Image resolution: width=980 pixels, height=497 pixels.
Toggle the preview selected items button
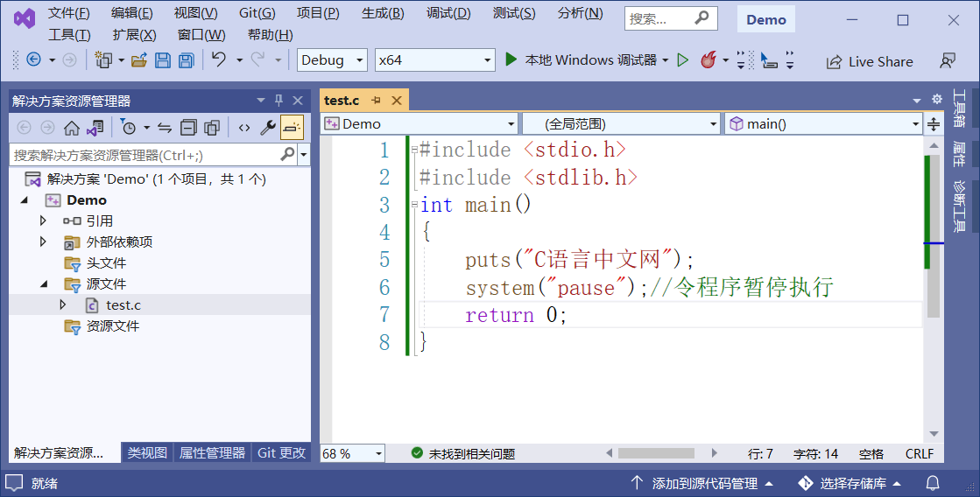click(292, 128)
